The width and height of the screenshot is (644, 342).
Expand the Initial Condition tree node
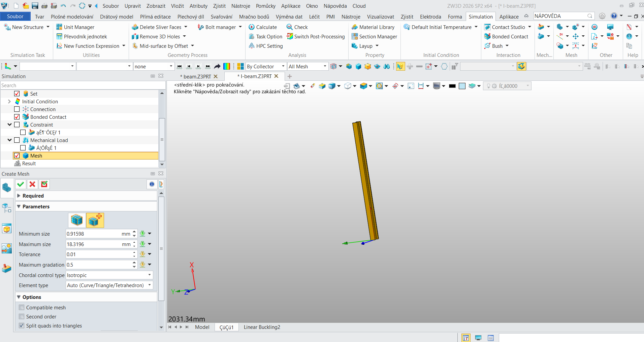click(x=9, y=101)
